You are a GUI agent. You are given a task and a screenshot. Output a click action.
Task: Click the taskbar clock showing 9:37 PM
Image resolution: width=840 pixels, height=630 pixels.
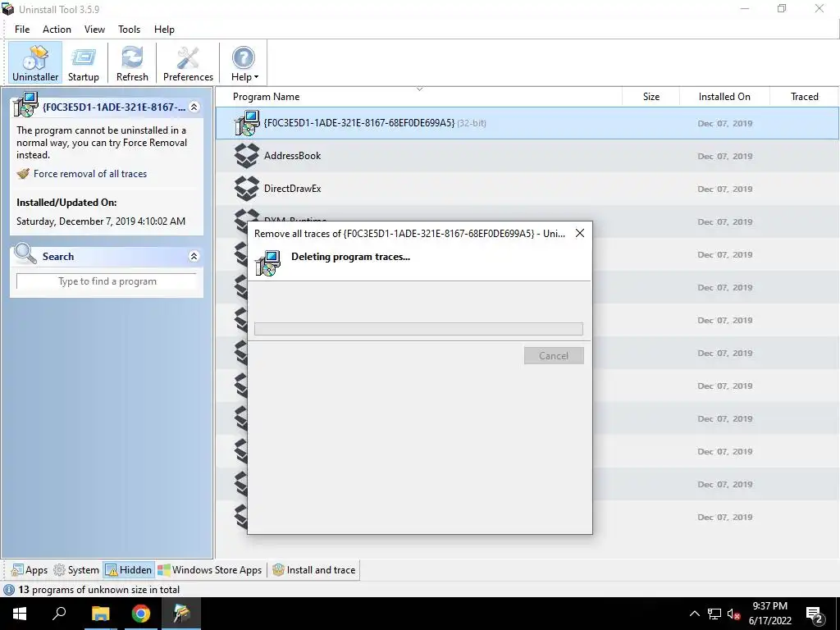tap(769, 614)
